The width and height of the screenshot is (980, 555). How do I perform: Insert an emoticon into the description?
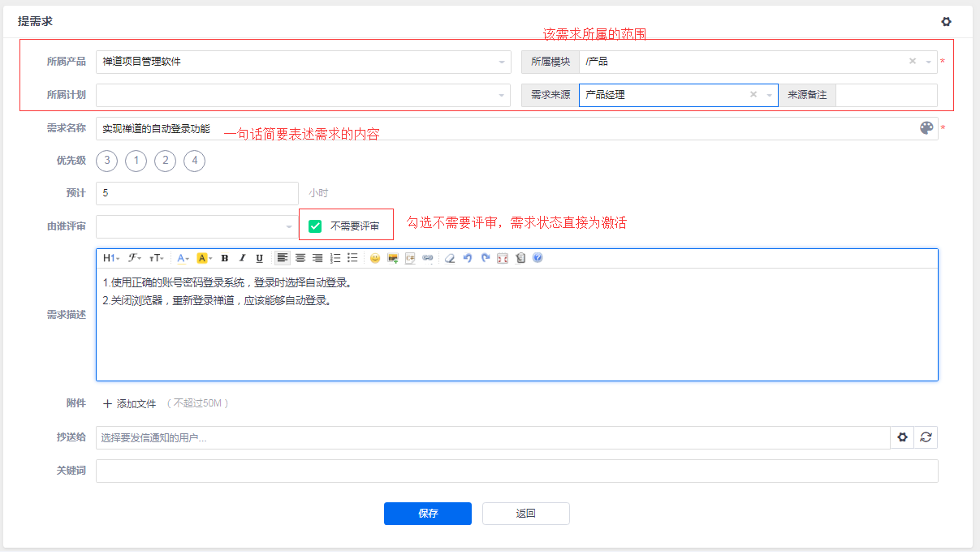click(x=375, y=258)
